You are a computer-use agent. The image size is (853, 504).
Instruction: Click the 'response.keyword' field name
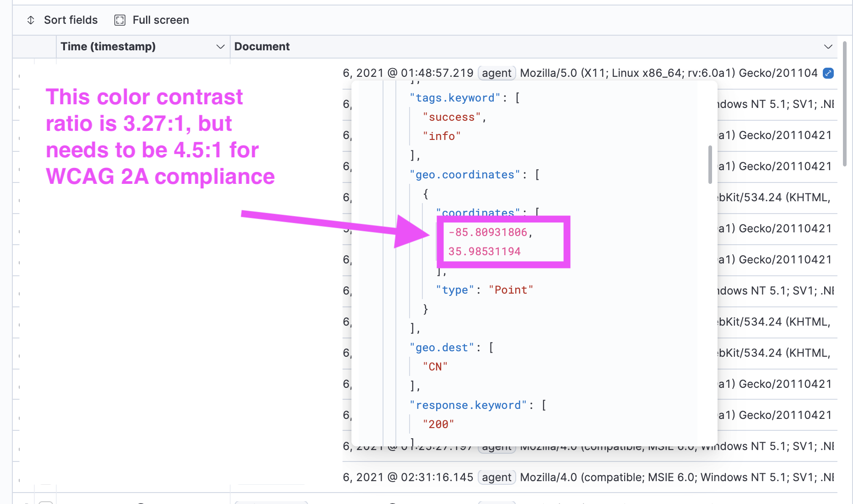(468, 405)
